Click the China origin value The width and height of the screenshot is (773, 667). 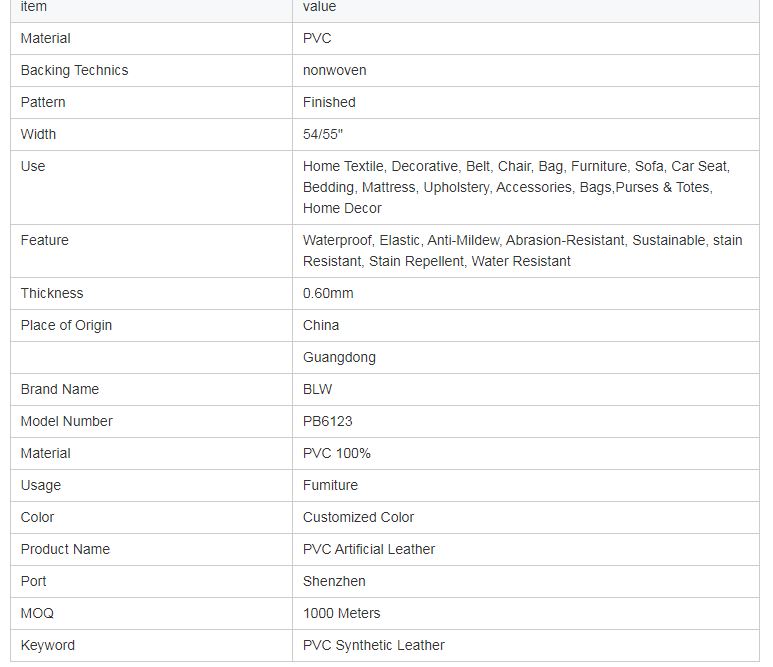click(321, 325)
